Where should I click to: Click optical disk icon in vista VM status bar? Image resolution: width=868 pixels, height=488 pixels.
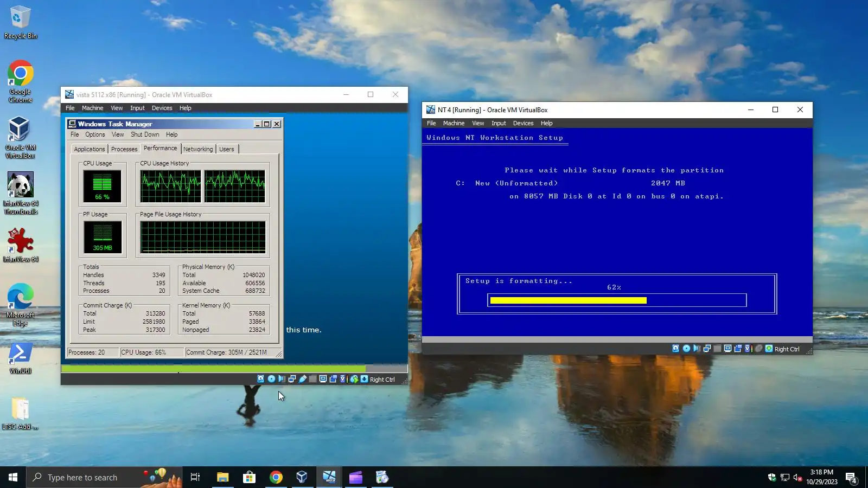271,379
